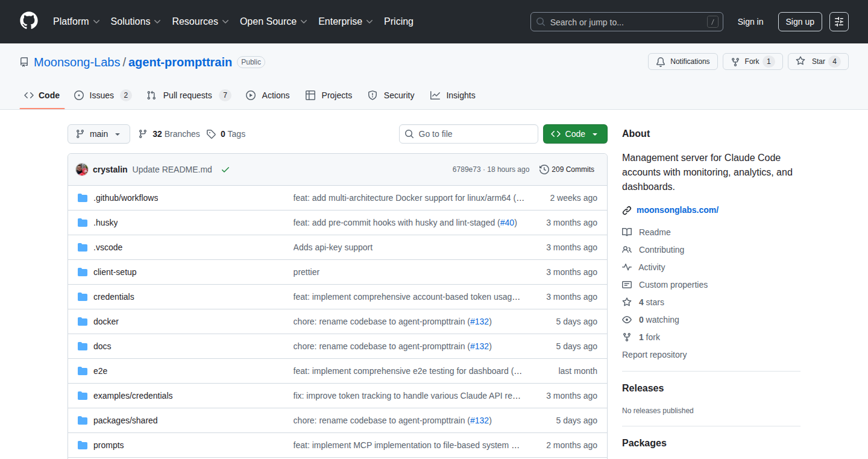Expand the Platform menu
The width and height of the screenshot is (868, 459).
(76, 22)
